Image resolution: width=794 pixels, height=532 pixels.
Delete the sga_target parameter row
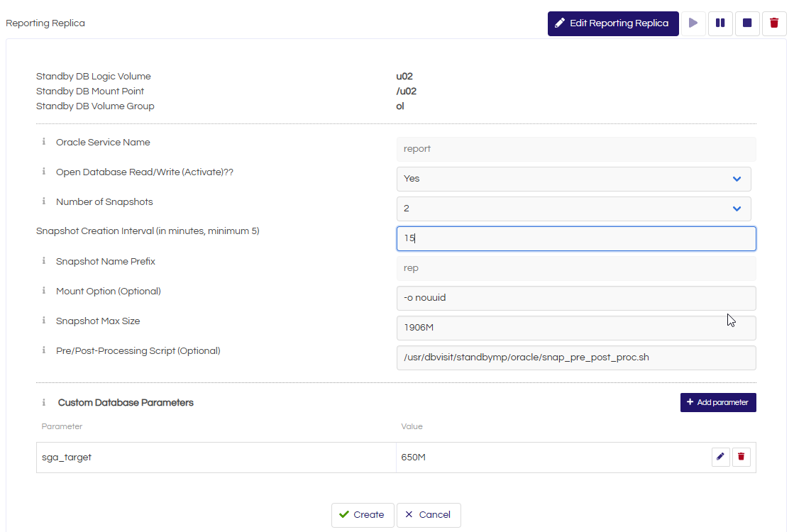tap(741, 457)
